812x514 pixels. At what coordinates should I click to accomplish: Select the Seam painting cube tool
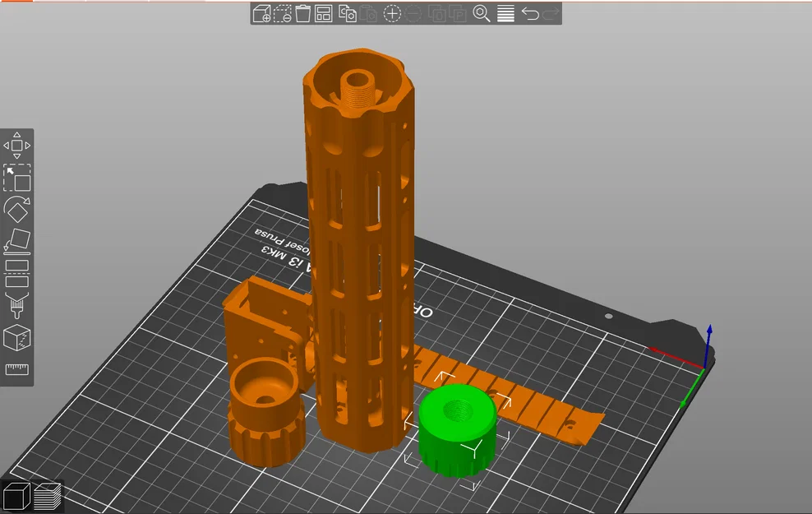coord(16,338)
